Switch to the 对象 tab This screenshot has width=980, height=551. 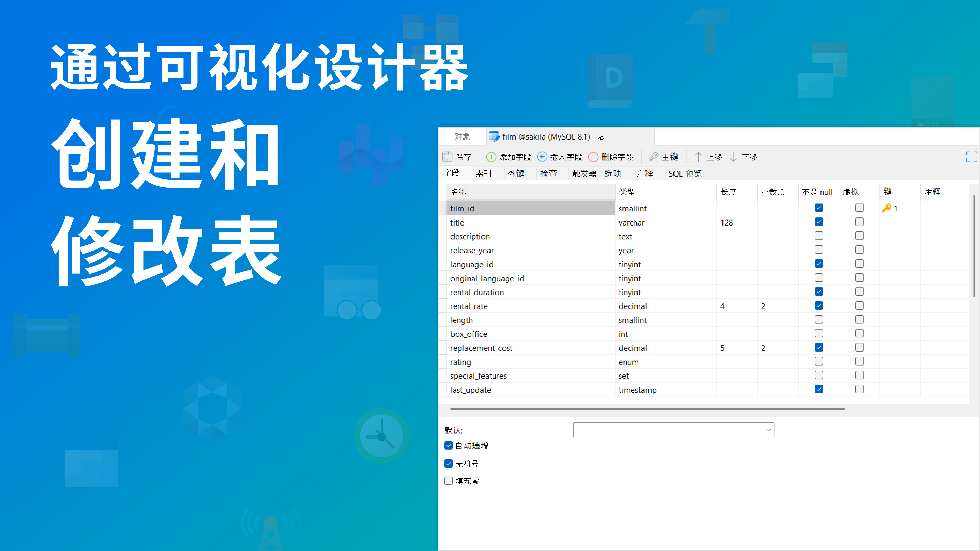click(462, 136)
